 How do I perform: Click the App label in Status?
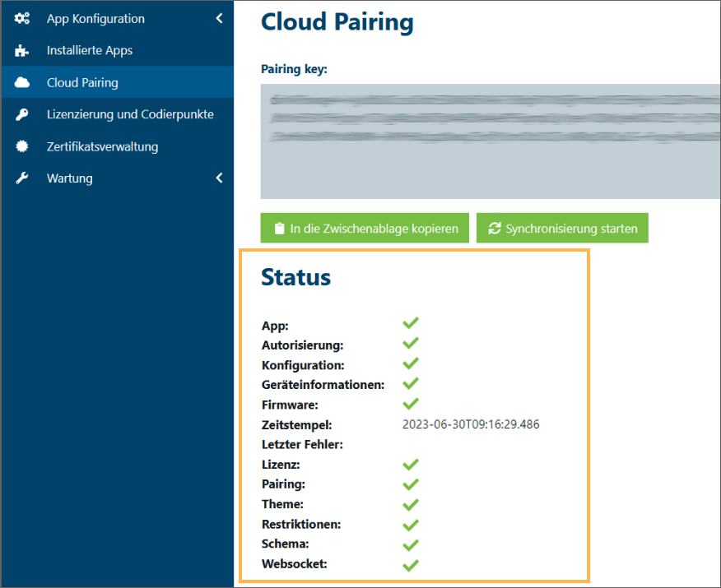click(275, 326)
